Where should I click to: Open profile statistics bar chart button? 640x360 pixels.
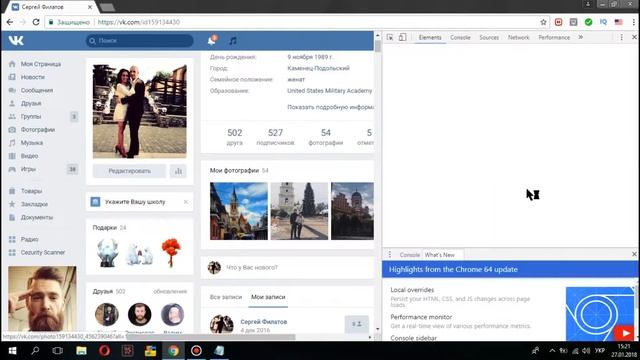[178, 171]
